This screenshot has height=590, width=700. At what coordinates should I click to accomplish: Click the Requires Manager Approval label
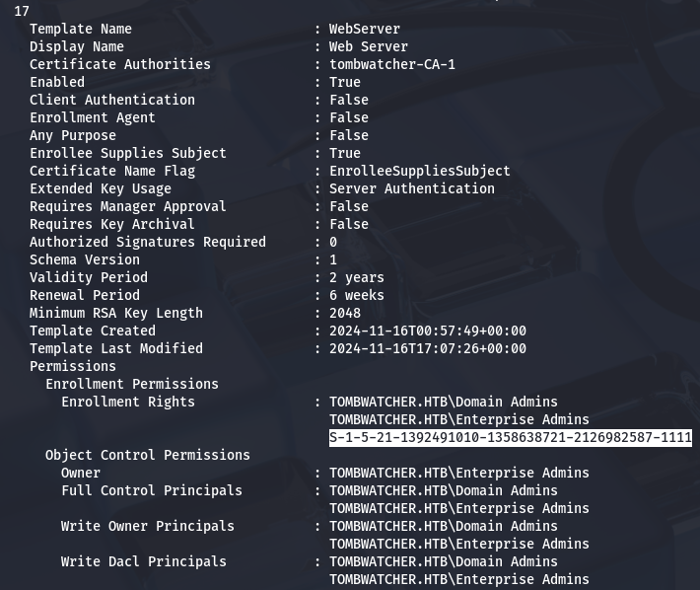point(127,206)
